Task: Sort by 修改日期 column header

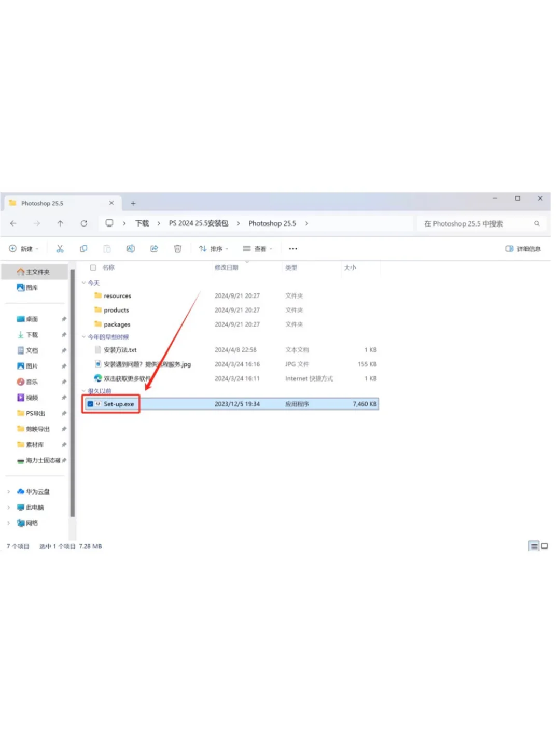Action: [227, 267]
